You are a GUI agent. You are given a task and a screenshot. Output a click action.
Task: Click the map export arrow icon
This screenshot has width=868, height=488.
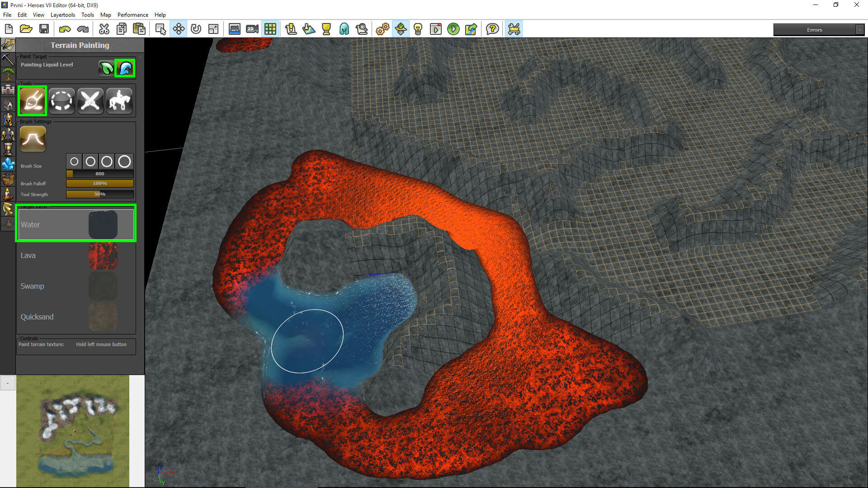pyautogui.click(x=471, y=29)
